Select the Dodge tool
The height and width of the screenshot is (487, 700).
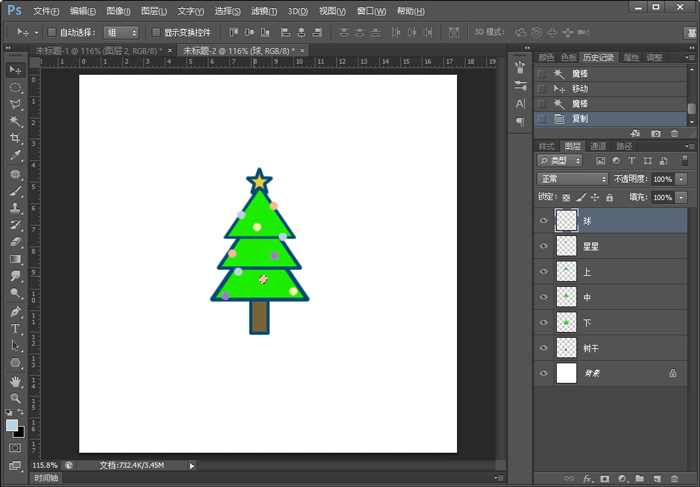coord(15,293)
